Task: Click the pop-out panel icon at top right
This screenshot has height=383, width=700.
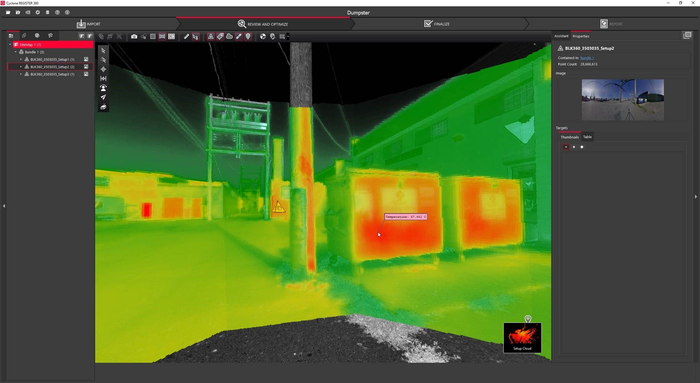Action: [687, 36]
